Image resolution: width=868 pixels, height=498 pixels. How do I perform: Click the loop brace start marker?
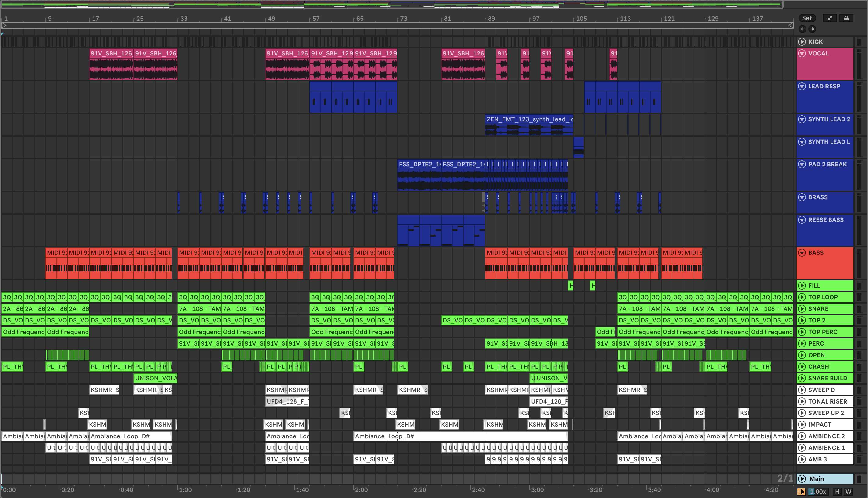[4, 25]
